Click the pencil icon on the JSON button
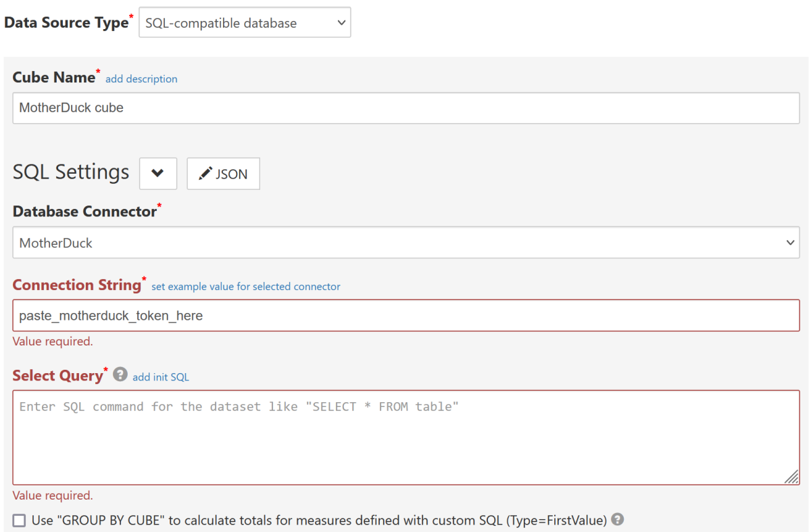The image size is (811, 532). (x=206, y=173)
